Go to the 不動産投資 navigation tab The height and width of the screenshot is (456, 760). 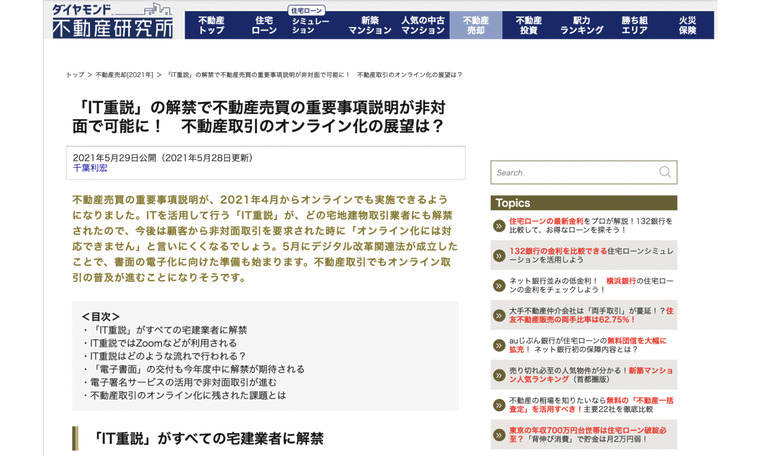tap(528, 25)
